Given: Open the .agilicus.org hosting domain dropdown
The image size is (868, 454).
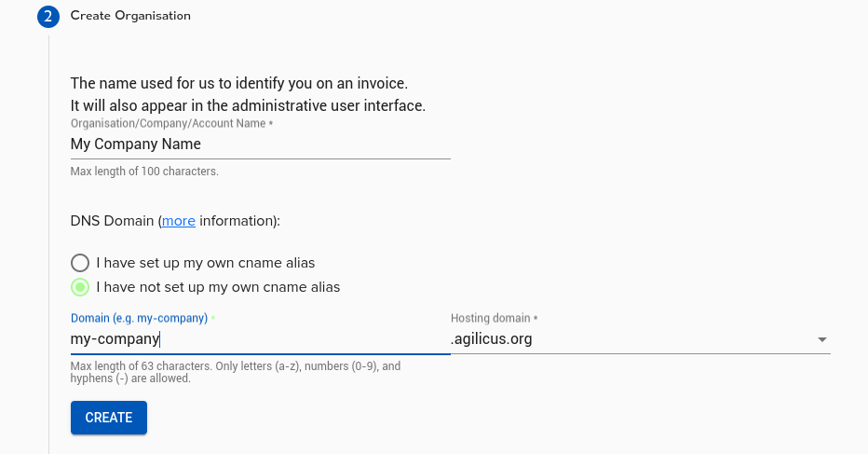Looking at the screenshot, I should click(641, 338).
